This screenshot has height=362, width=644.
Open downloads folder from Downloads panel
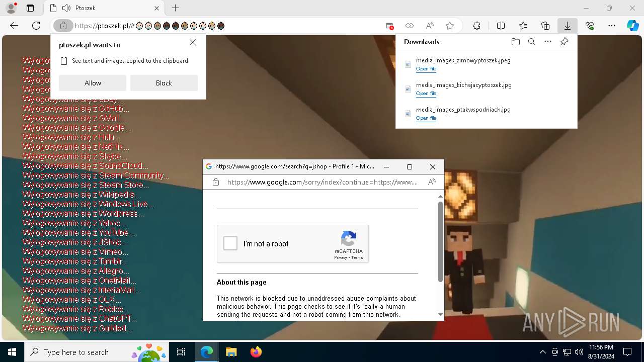pyautogui.click(x=515, y=42)
